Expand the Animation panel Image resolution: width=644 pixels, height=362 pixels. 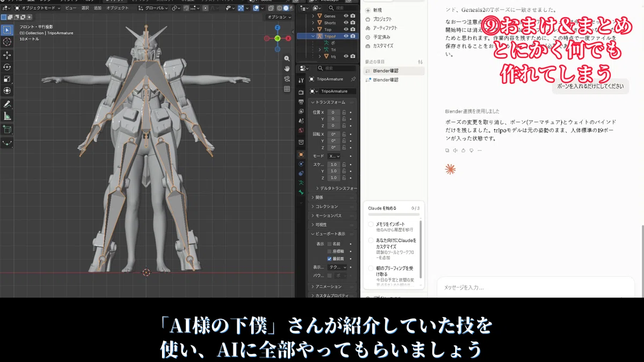(332, 286)
